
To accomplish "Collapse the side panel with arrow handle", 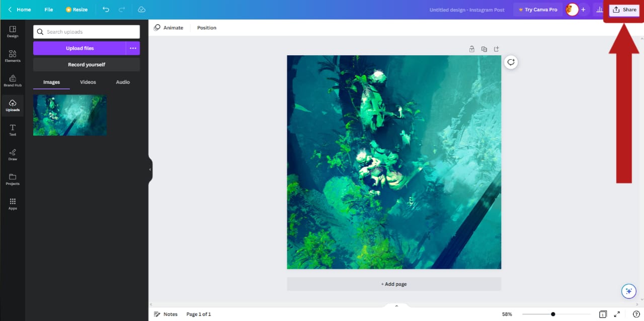I will (x=150, y=169).
